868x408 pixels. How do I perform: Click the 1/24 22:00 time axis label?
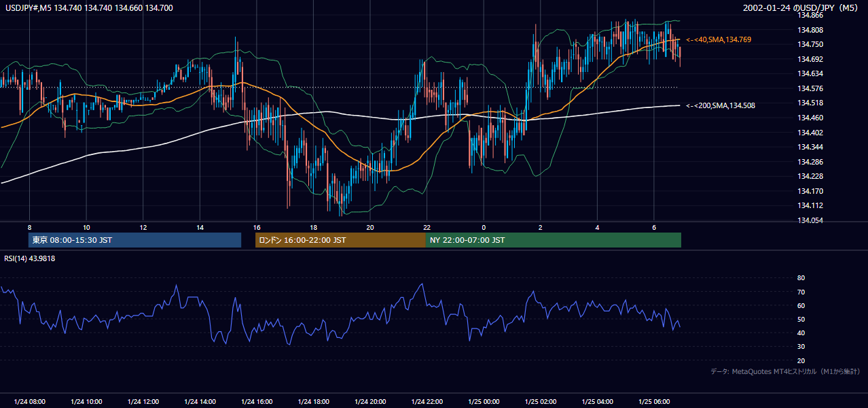[x=427, y=402]
